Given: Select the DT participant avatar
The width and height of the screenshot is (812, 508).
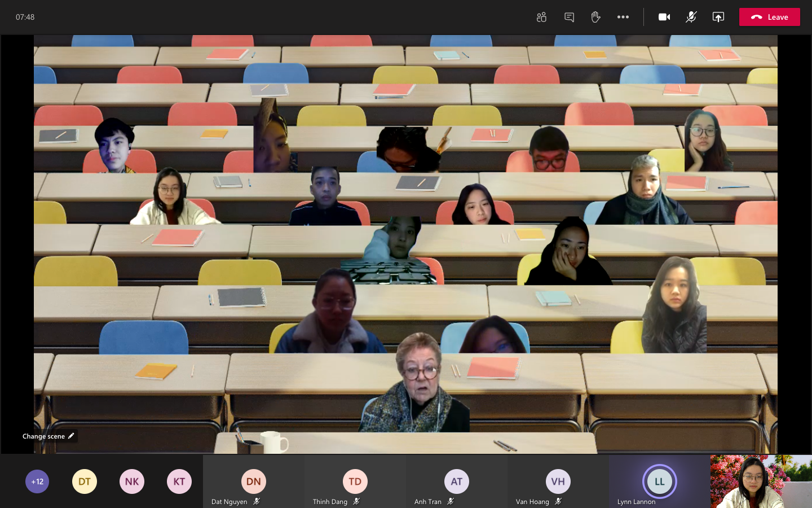Looking at the screenshot, I should pyautogui.click(x=85, y=481).
